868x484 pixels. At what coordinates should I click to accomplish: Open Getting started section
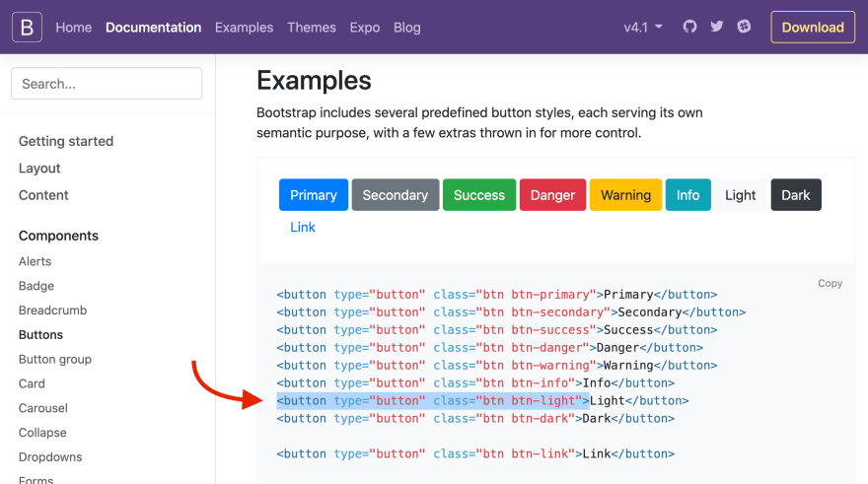(66, 141)
